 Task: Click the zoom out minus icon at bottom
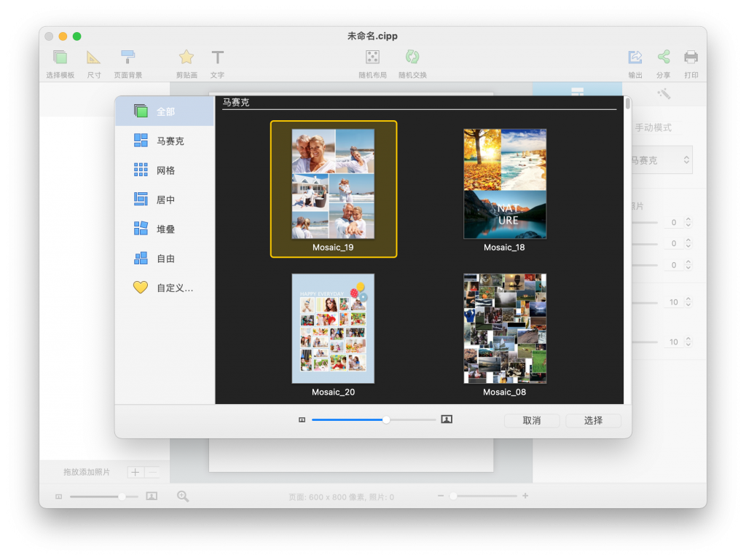pos(441,496)
